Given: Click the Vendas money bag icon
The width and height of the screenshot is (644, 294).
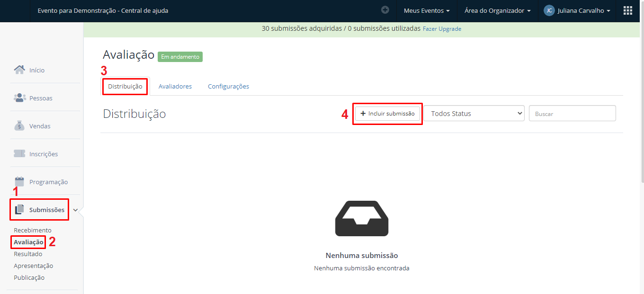Looking at the screenshot, I should [19, 125].
